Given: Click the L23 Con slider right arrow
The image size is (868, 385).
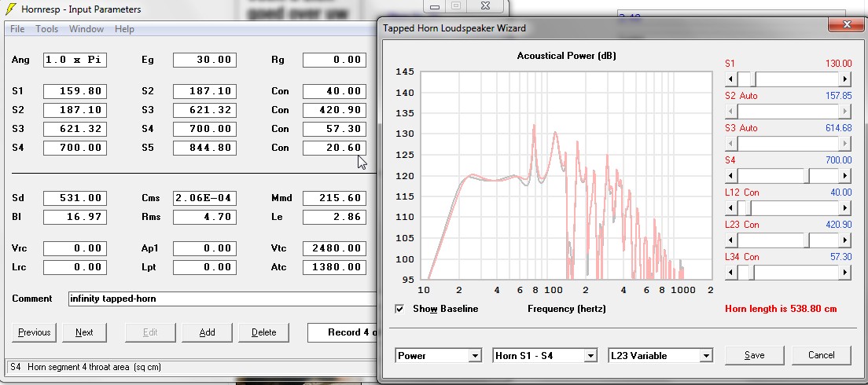Looking at the screenshot, I should (845, 240).
